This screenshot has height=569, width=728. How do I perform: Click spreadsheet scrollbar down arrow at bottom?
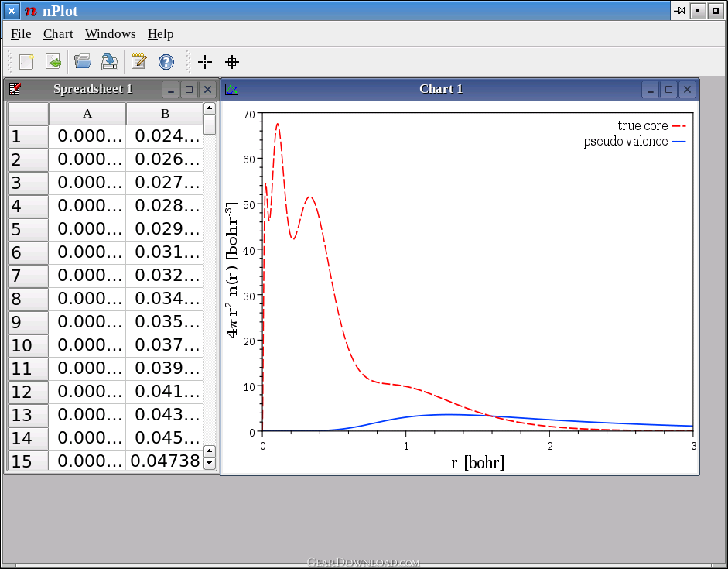[x=210, y=463]
